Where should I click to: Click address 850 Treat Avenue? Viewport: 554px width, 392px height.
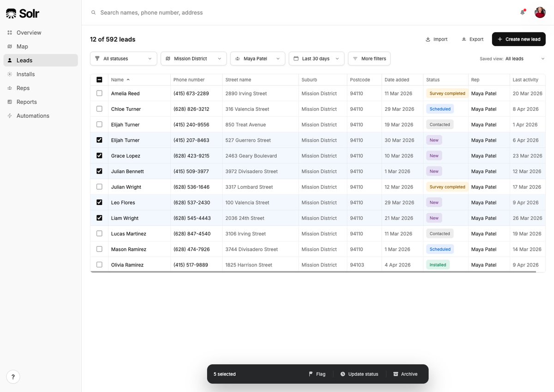click(246, 125)
